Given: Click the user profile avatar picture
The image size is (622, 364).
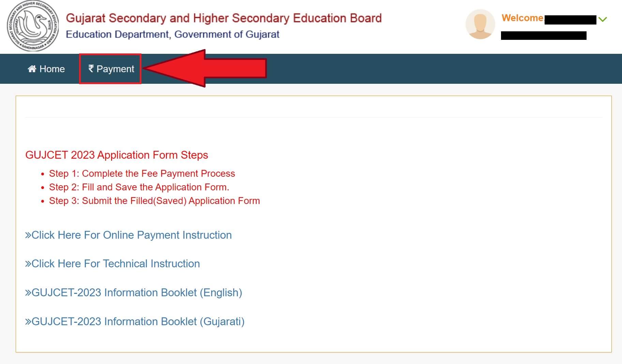Looking at the screenshot, I should click(480, 24).
